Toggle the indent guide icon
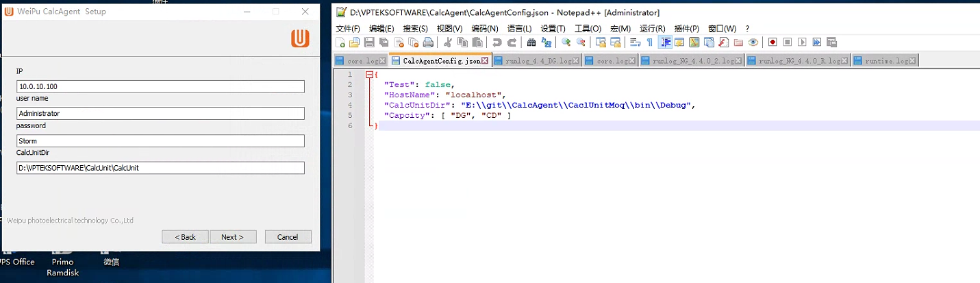980x283 pixels. pos(664,42)
